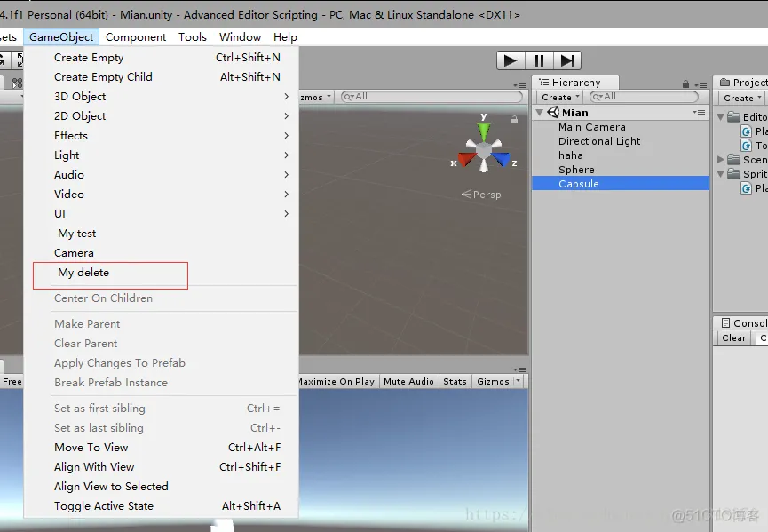
Task: Click the Project tab folder icon
Action: tap(724, 83)
